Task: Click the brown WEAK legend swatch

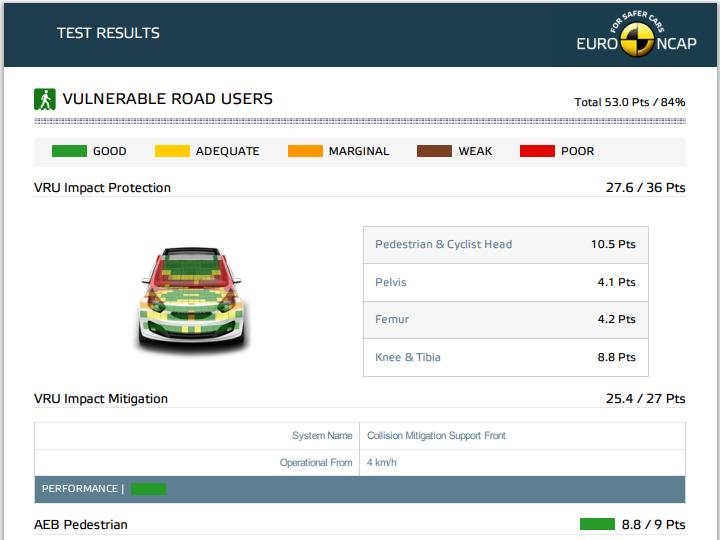Action: pos(434,151)
